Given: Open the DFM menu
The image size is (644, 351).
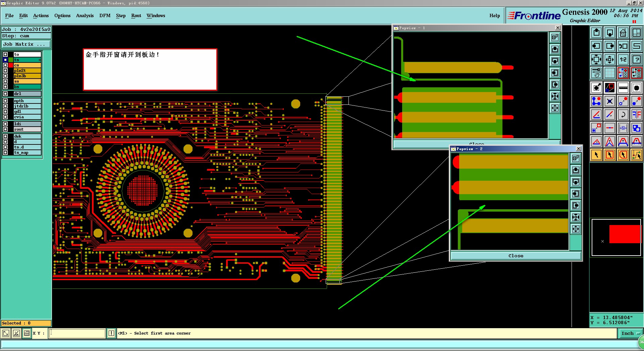Looking at the screenshot, I should click(x=105, y=15).
